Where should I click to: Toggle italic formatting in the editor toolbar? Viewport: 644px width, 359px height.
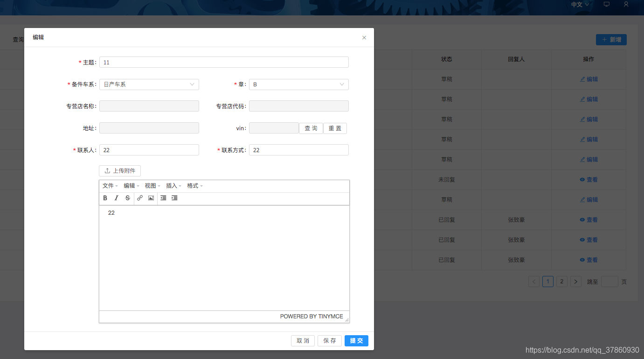(x=117, y=198)
